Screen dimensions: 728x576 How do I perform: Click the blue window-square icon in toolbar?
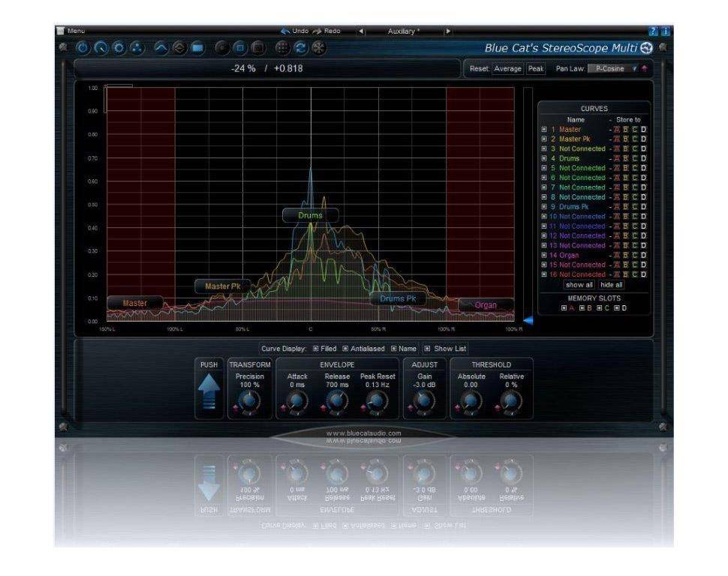tap(240, 48)
